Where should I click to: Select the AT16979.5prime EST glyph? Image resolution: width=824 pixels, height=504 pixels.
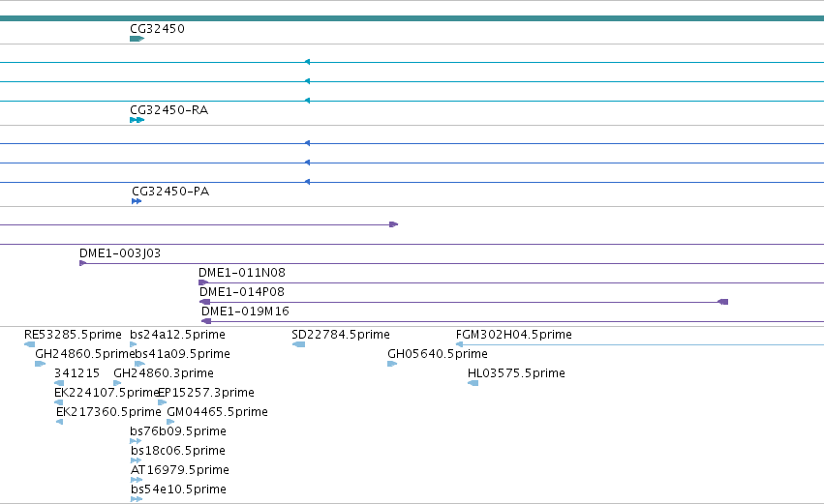coord(137,480)
